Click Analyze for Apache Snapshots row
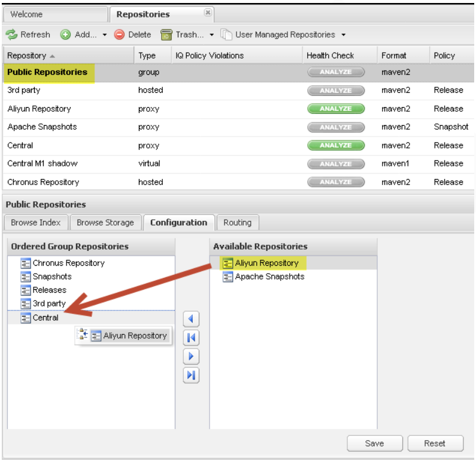 click(x=336, y=127)
